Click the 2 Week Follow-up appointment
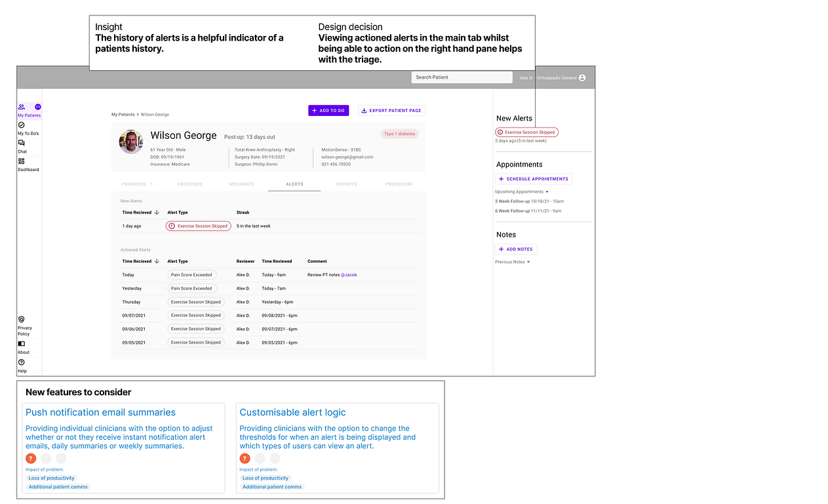Viewport: 828px width, 504px height. coord(529,201)
